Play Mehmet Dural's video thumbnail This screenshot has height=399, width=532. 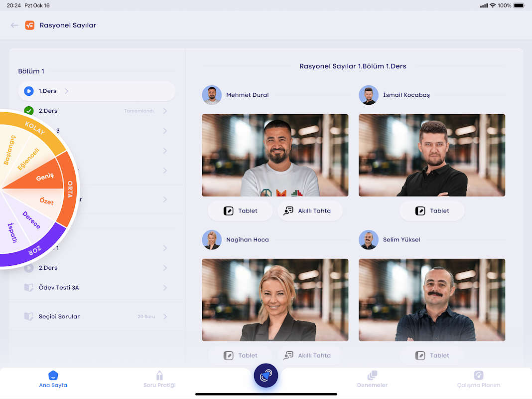275,155
